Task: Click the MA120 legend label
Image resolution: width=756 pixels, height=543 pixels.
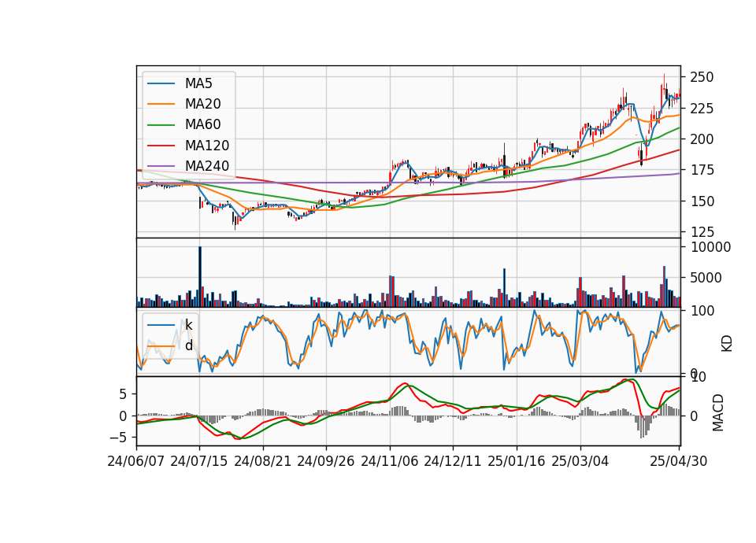Action: point(207,146)
